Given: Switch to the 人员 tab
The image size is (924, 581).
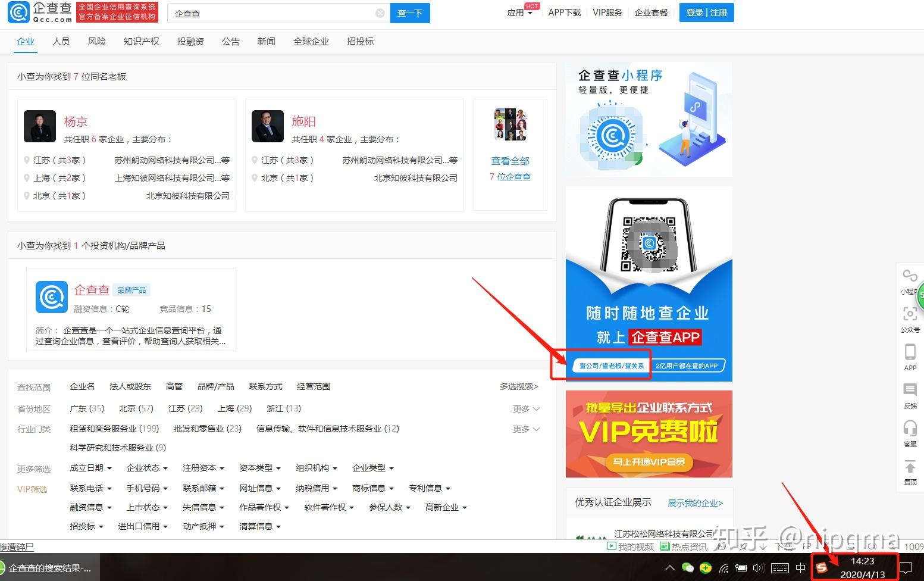Looking at the screenshot, I should tap(61, 41).
